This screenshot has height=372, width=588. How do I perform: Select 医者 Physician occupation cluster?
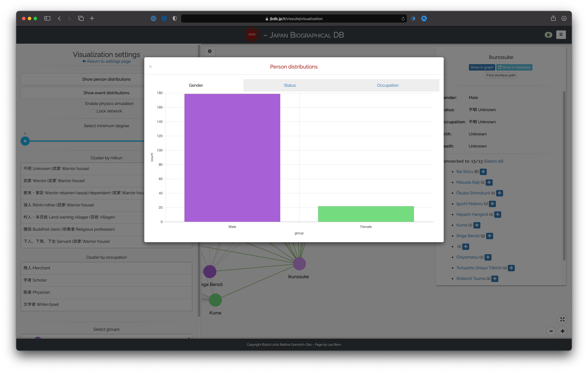tap(106, 292)
